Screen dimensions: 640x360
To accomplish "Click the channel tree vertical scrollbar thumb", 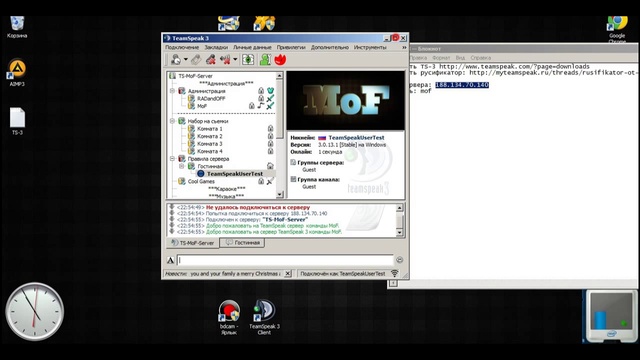I will coord(280,109).
